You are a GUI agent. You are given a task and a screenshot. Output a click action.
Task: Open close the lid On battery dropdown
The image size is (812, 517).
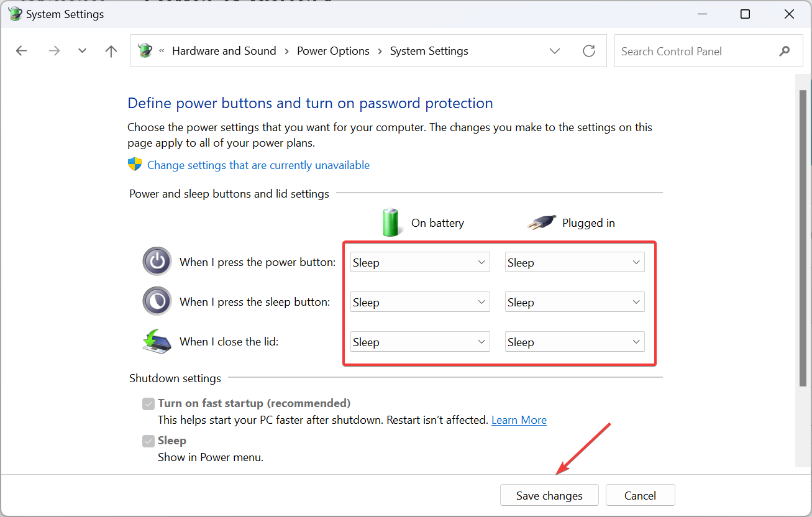[420, 342]
